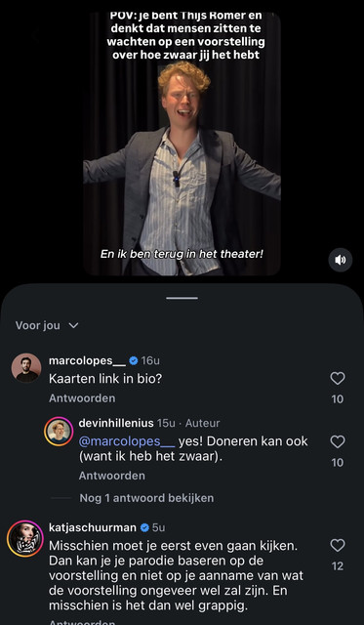Mute the video with the speaker icon

pyautogui.click(x=341, y=260)
